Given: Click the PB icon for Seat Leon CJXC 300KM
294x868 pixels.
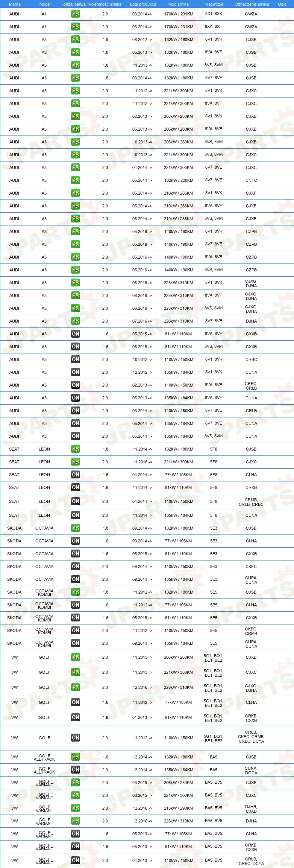Looking at the screenshot, I should click(76, 462).
